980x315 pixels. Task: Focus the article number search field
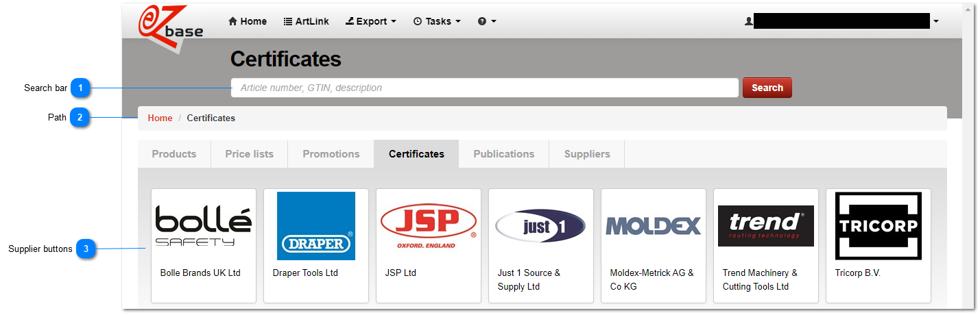coord(485,88)
